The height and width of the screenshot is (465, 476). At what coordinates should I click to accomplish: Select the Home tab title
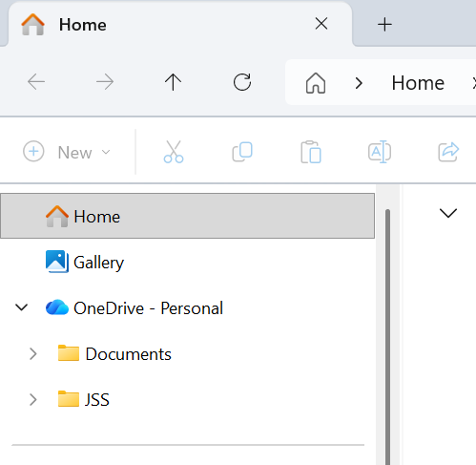(x=83, y=25)
